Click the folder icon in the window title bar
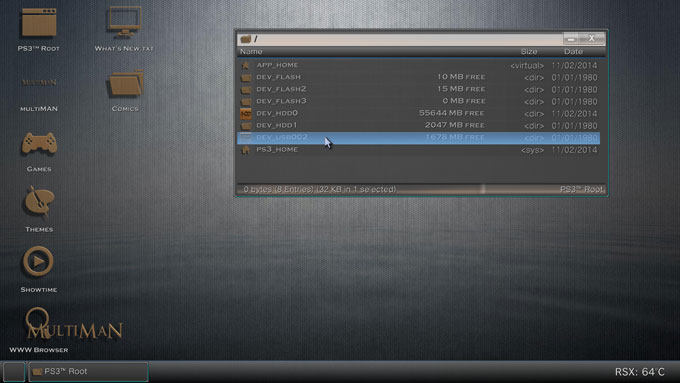This screenshot has height=383, width=680. pos(246,39)
